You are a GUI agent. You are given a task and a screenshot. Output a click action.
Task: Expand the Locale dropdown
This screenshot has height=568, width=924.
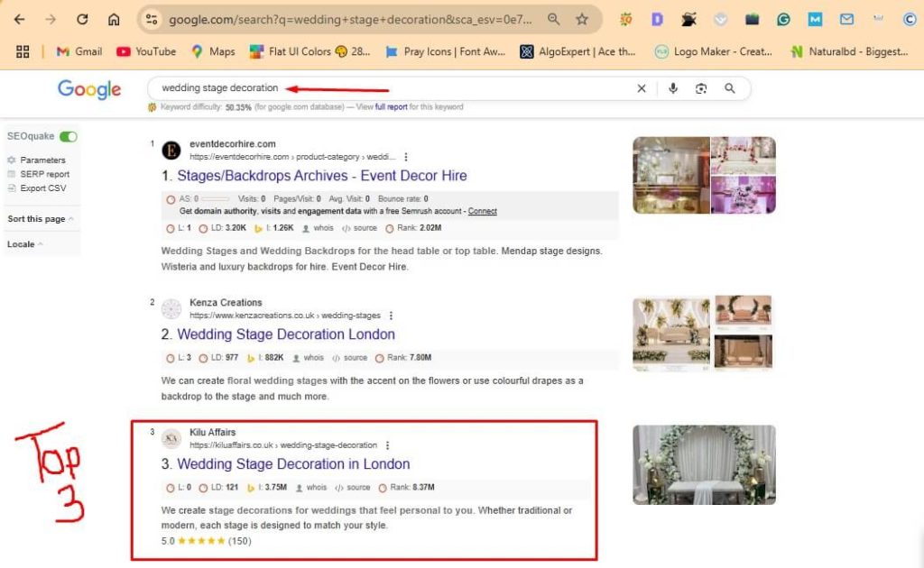pos(24,244)
